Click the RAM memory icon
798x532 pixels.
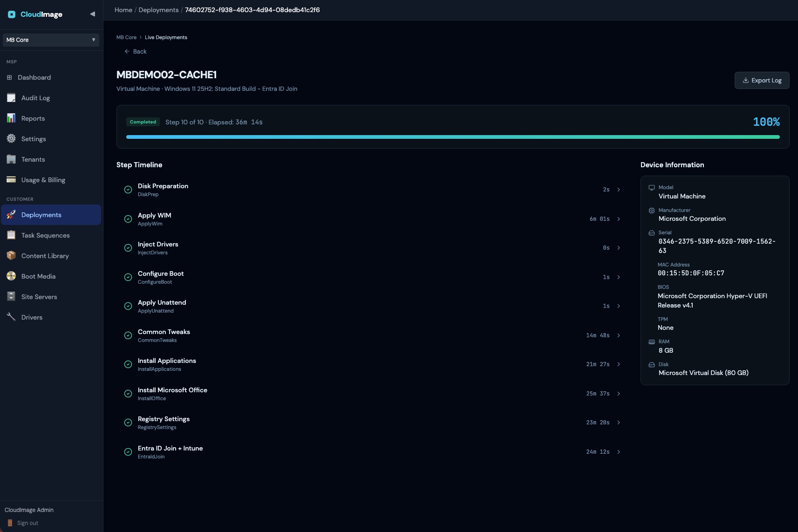[x=652, y=342]
